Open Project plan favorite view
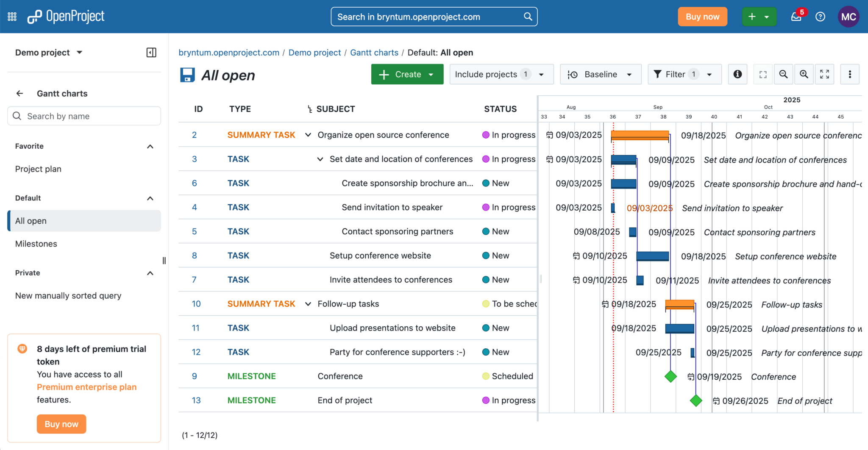This screenshot has width=868, height=450. coord(38,169)
